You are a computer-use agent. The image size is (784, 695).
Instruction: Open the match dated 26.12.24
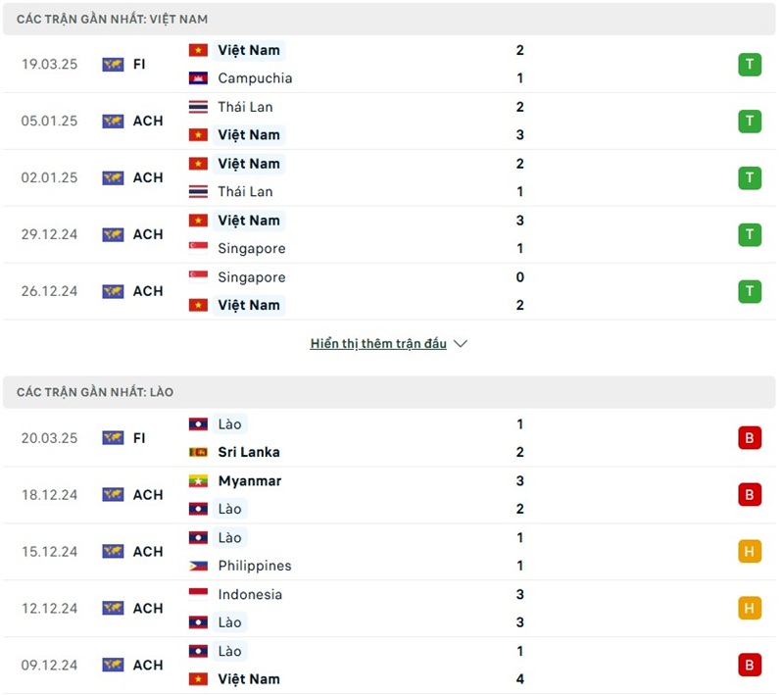[51, 291]
